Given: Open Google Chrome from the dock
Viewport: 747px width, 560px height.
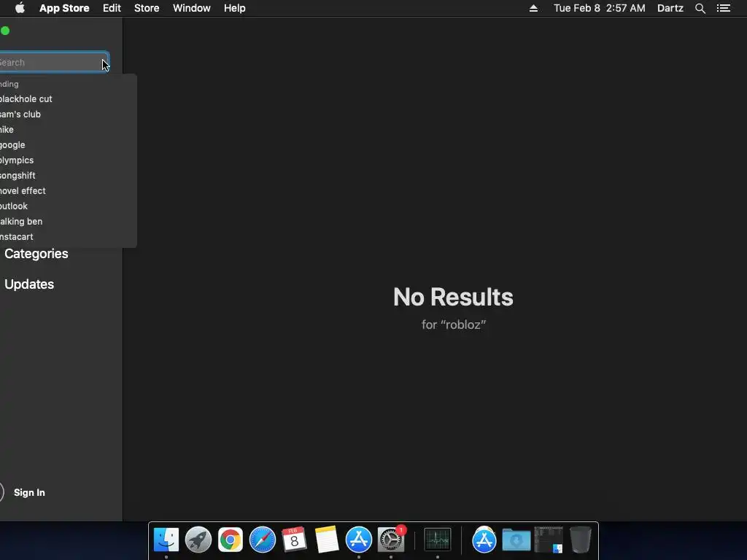Looking at the screenshot, I should pyautogui.click(x=230, y=540).
